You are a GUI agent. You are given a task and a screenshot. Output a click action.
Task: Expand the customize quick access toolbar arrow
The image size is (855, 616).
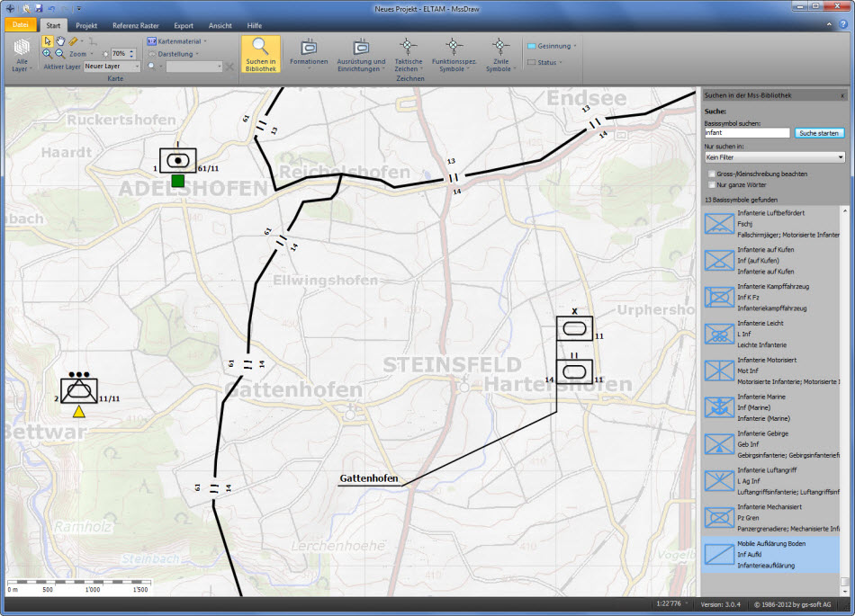click(x=79, y=9)
